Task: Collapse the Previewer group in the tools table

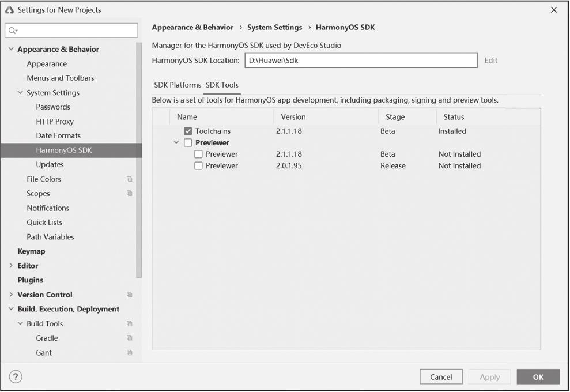Action: (176, 143)
